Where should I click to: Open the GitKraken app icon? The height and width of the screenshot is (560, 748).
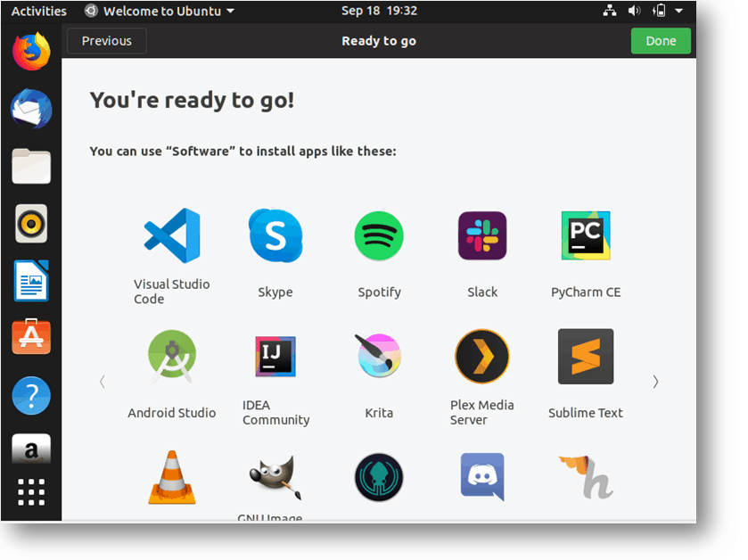pos(379,477)
